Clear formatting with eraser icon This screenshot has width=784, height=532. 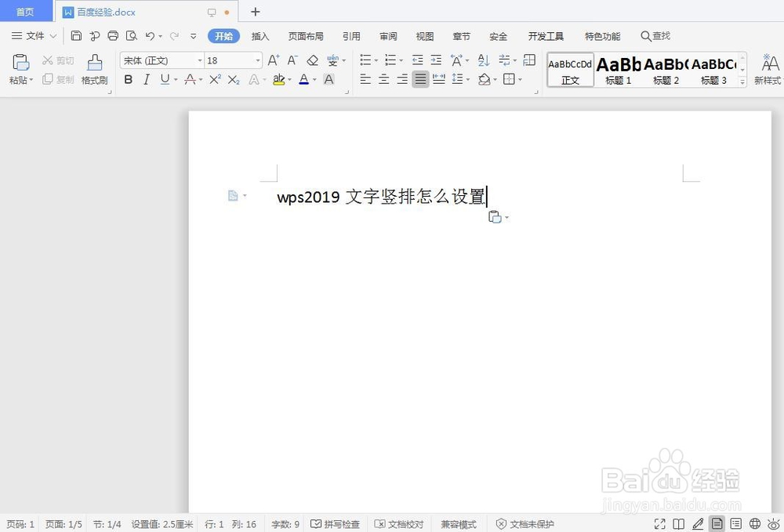tap(313, 60)
